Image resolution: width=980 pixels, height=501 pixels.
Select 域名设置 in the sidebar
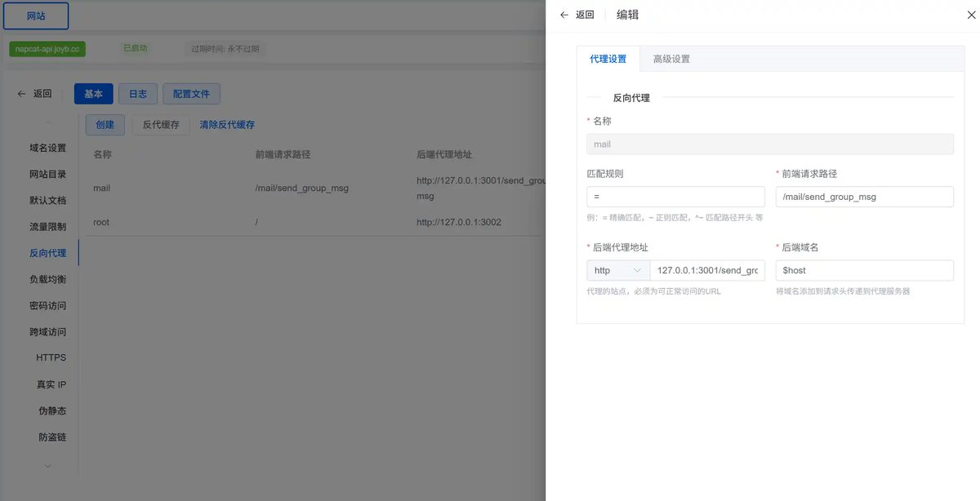tap(48, 148)
